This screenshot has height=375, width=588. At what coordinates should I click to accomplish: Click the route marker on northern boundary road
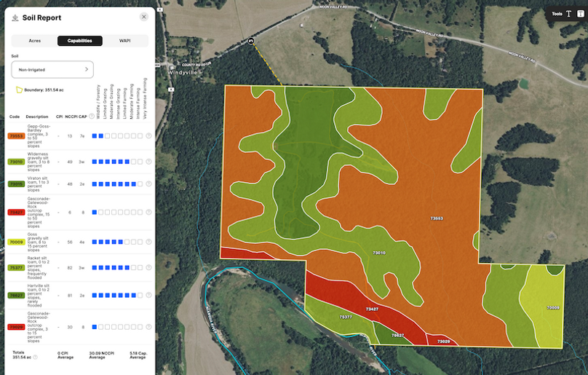[x=250, y=42]
